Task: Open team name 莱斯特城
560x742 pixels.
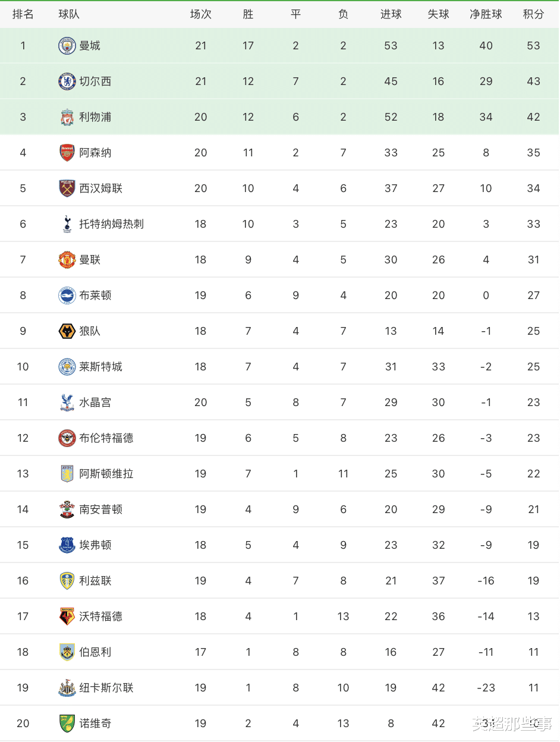Action: 100,367
